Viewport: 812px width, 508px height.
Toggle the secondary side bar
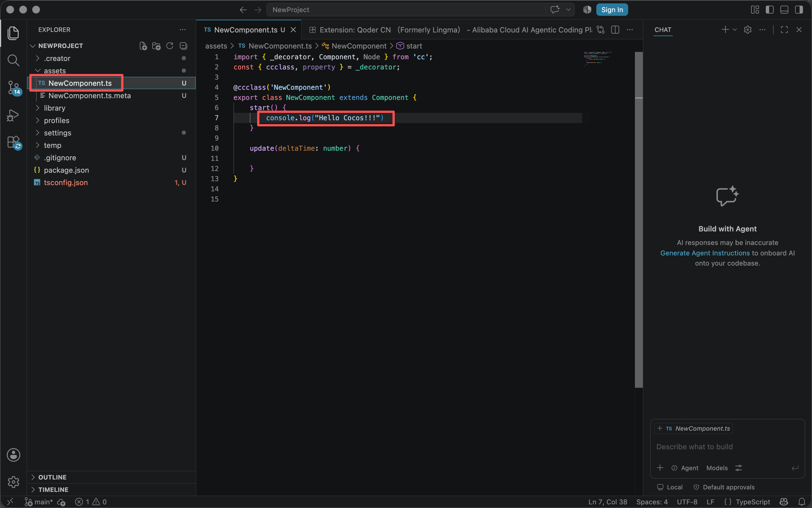point(799,10)
